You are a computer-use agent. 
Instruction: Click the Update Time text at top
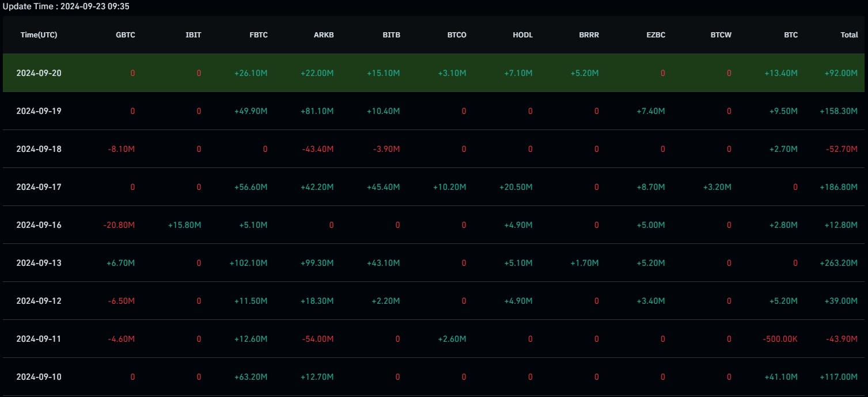click(66, 6)
